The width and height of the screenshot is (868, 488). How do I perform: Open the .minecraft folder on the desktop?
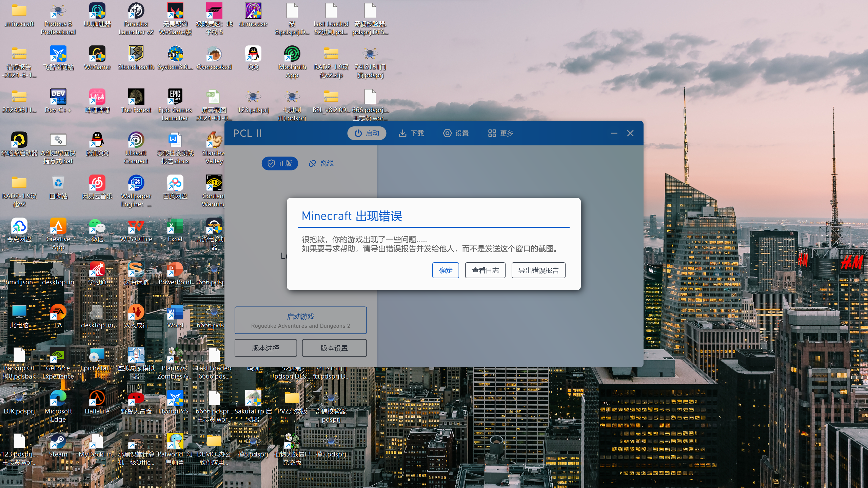(19, 15)
